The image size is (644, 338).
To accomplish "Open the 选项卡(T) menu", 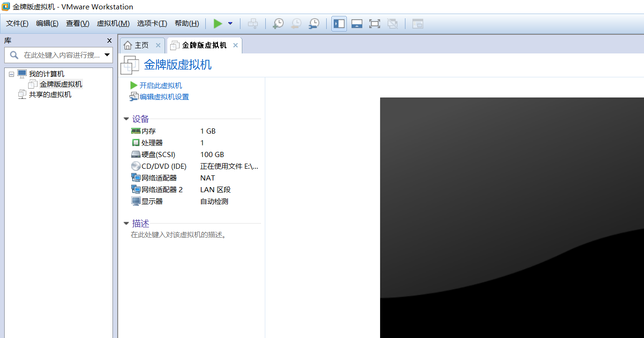I will pos(152,23).
